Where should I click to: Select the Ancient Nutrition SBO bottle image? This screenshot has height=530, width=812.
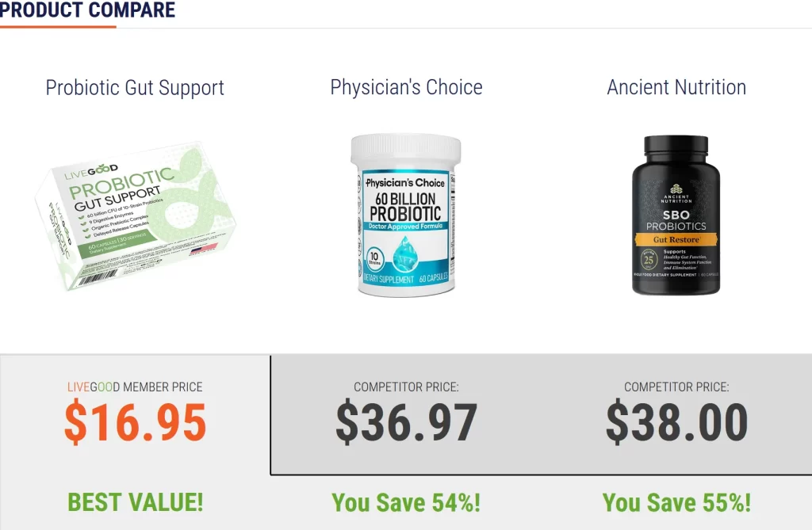coord(676,215)
